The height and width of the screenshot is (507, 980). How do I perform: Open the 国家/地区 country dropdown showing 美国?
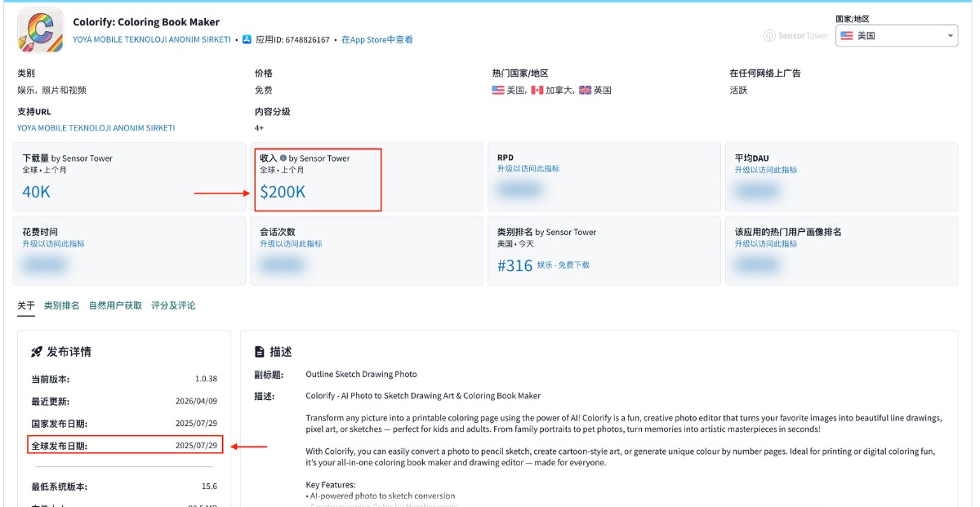point(896,36)
